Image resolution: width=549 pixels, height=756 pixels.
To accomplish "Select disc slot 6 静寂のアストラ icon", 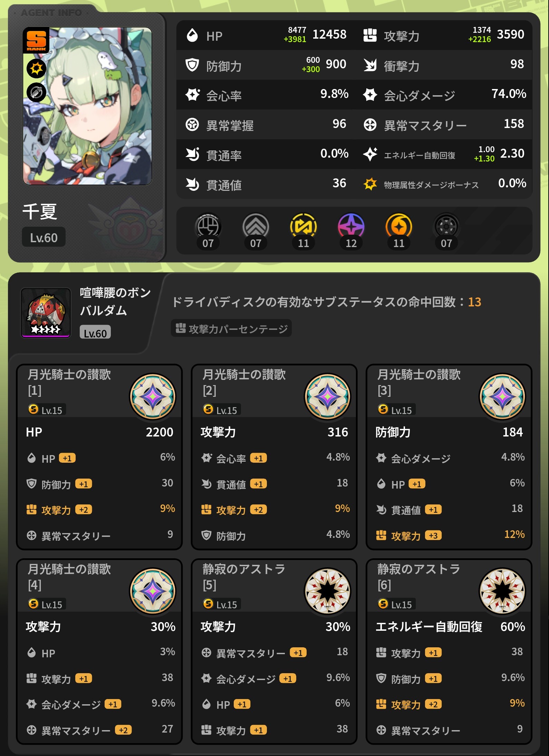I will [x=502, y=591].
